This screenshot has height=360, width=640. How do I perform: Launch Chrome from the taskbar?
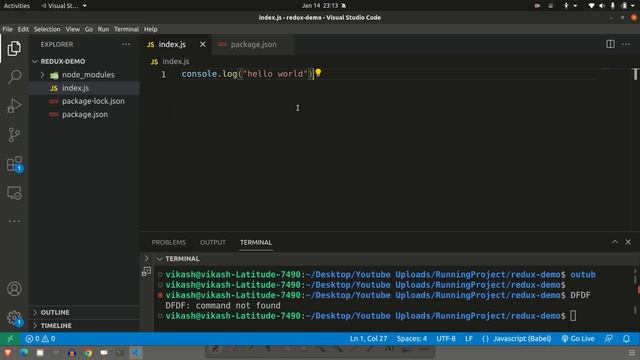pos(88,353)
